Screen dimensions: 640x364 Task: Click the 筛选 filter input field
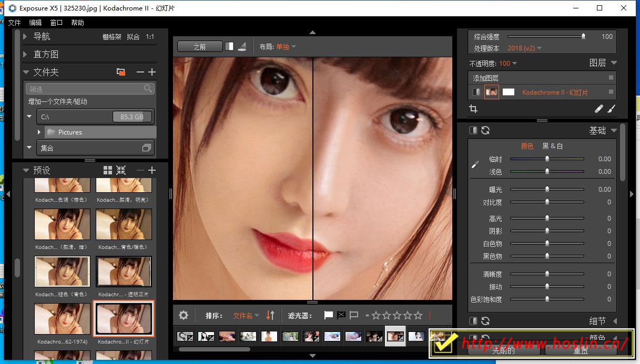point(90,89)
